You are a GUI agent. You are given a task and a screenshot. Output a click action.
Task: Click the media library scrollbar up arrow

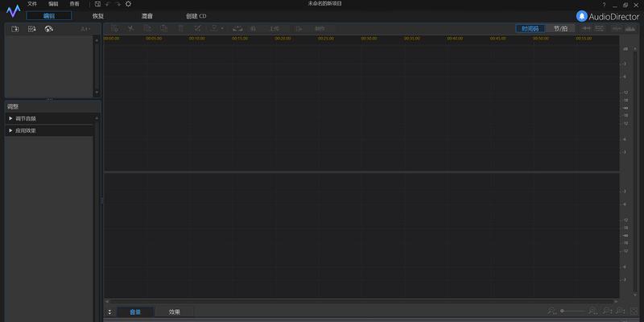click(x=97, y=40)
